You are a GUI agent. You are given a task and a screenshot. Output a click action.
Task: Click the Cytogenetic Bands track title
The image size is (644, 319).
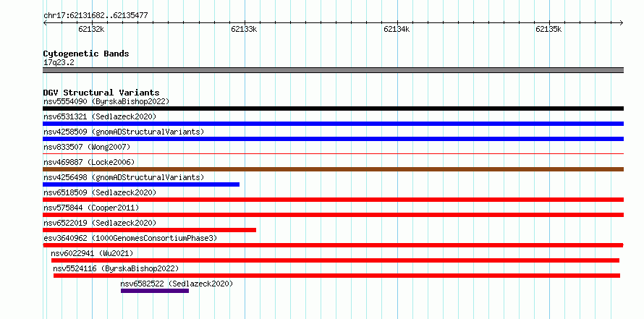point(86,54)
